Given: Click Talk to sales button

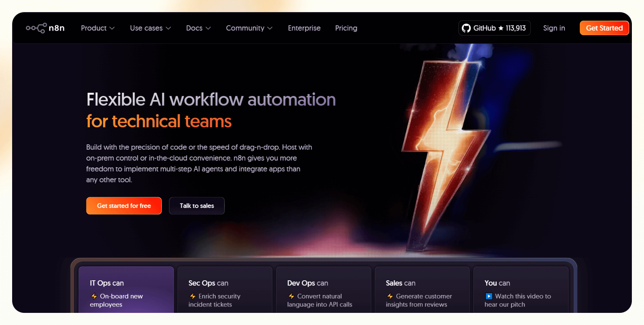Looking at the screenshot, I should point(197,206).
